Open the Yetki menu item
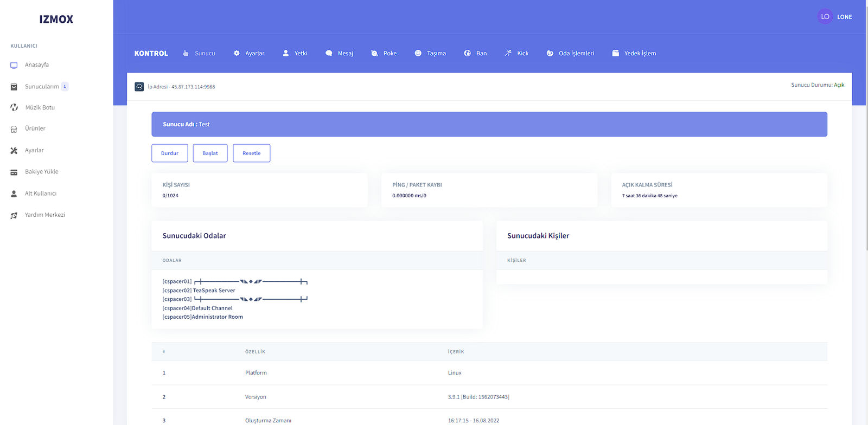The width and height of the screenshot is (868, 425). 295,53
